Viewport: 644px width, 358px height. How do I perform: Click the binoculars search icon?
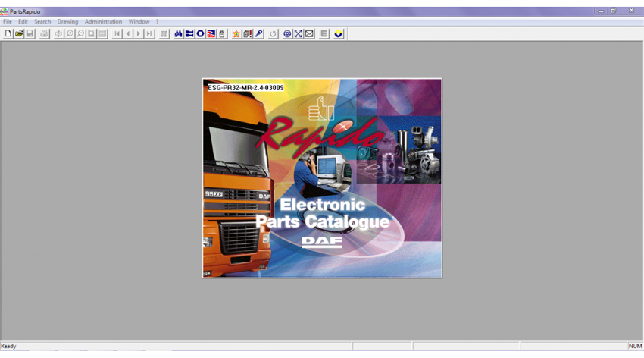(178, 33)
